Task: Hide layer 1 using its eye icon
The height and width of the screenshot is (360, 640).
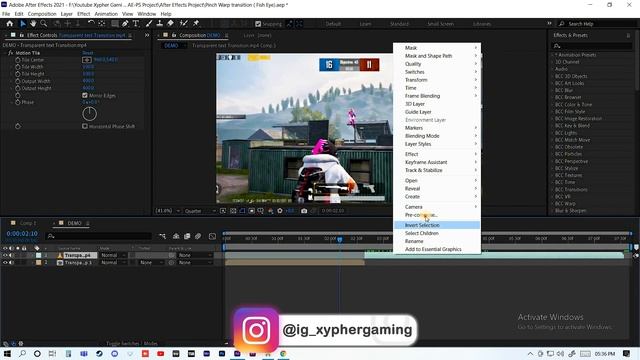Action: pos(5,255)
